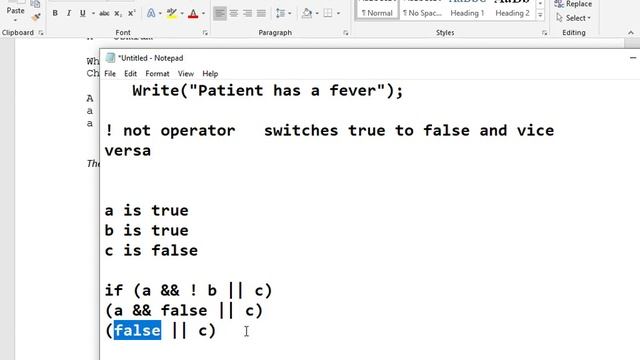Open the borders dropdown arrow
The height and width of the screenshot is (360, 640).
click(338, 13)
